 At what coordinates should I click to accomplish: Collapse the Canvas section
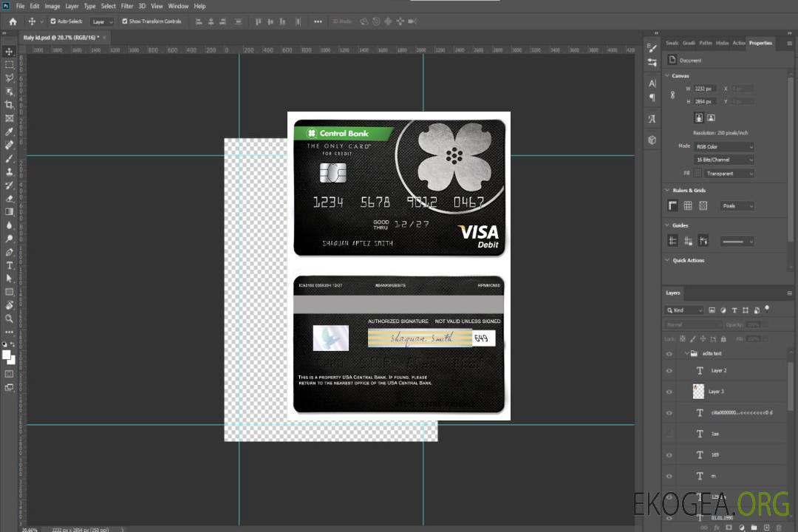[667, 76]
